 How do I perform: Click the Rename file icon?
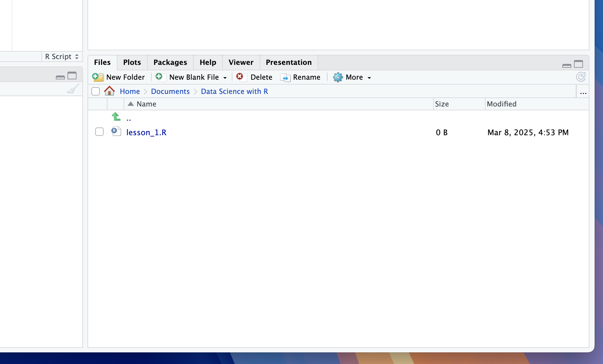point(285,77)
